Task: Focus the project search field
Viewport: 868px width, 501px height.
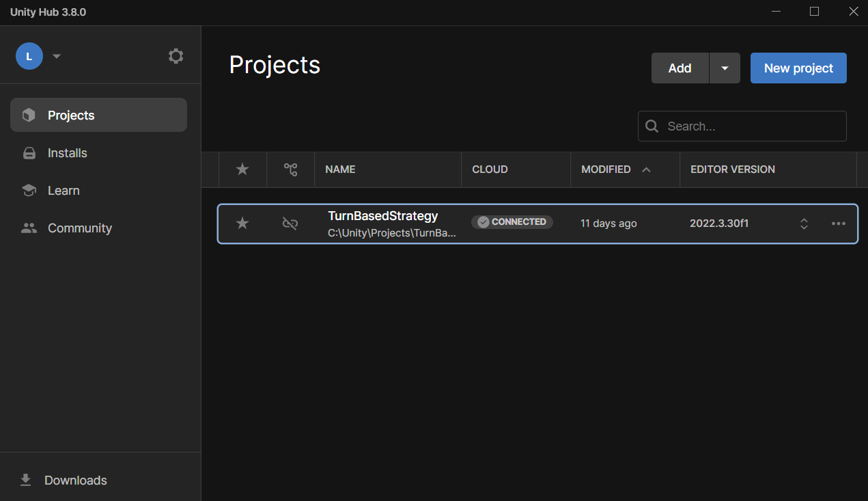Action: click(x=742, y=126)
